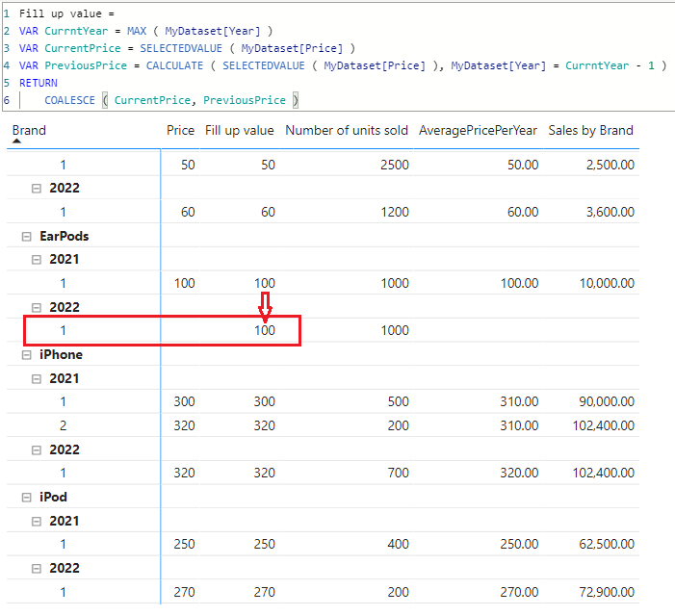This screenshot has height=616, width=675.
Task: Click the sort arrow under Brand header
Action: [x=16, y=141]
